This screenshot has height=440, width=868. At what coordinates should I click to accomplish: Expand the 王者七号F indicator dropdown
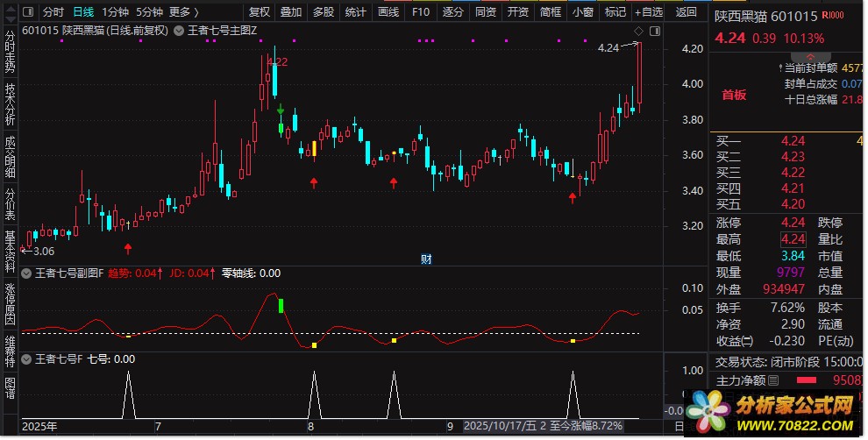[x=26, y=359]
